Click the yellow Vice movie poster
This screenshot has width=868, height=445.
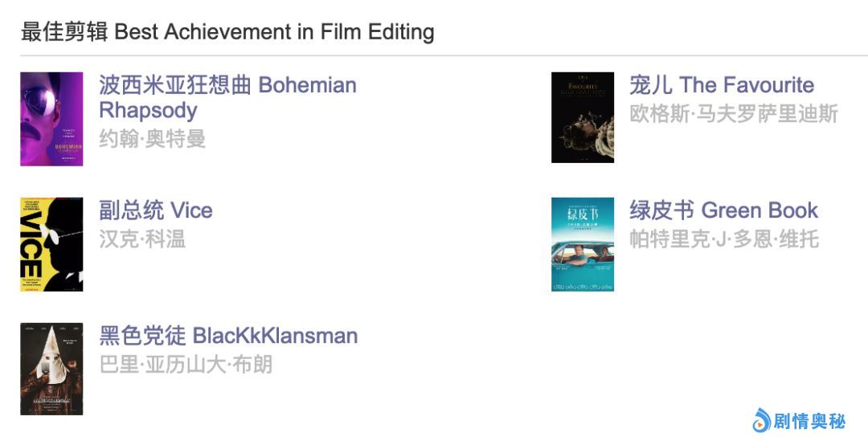pos(51,244)
